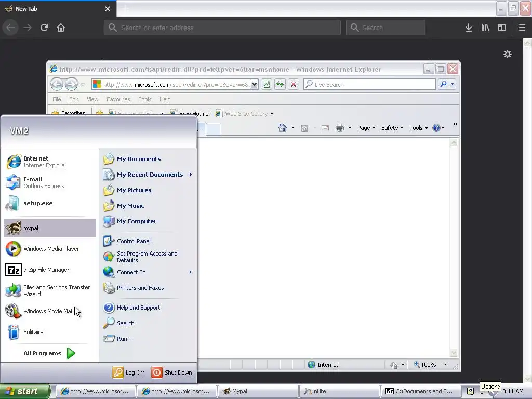
Task: Open IE View menu
Action: 92,99
